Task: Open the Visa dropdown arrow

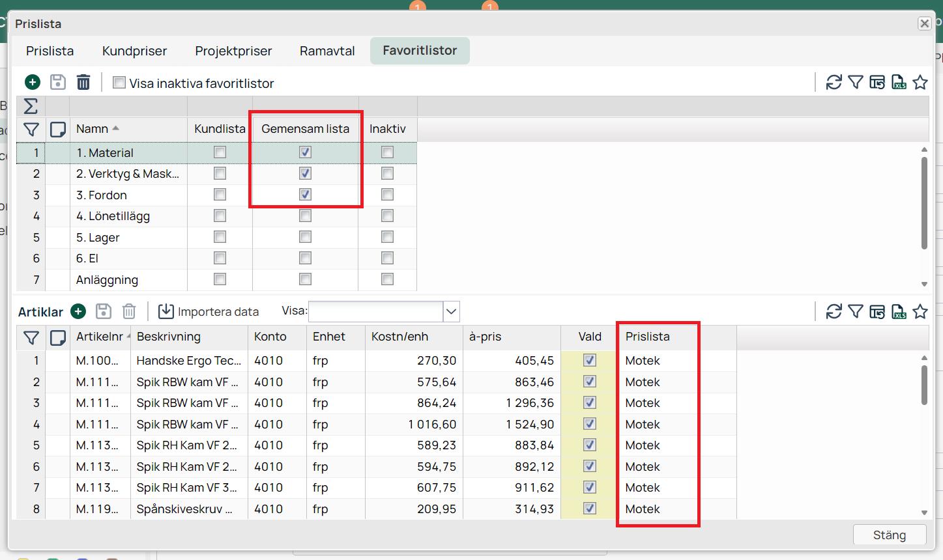Action: click(x=452, y=312)
